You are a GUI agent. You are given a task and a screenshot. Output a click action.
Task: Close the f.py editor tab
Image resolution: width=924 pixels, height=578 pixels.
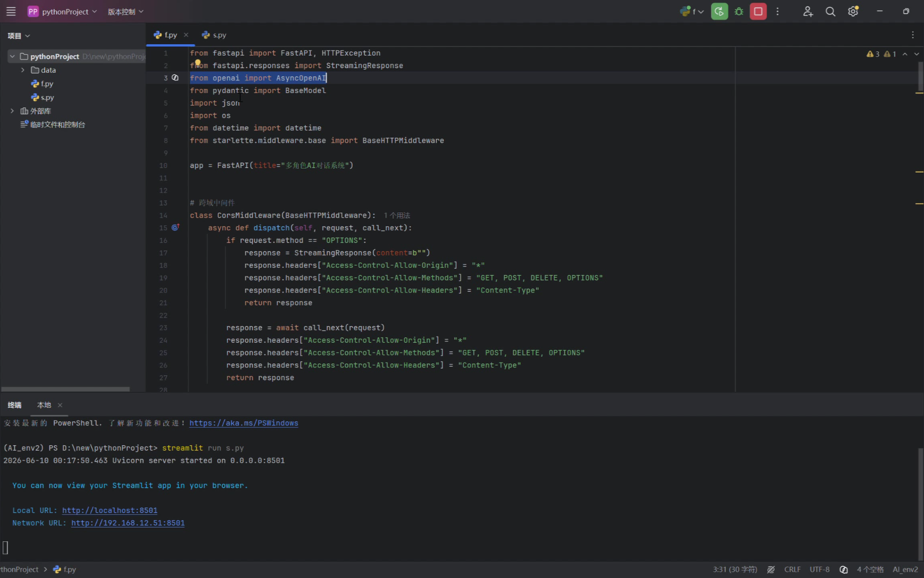pos(186,35)
